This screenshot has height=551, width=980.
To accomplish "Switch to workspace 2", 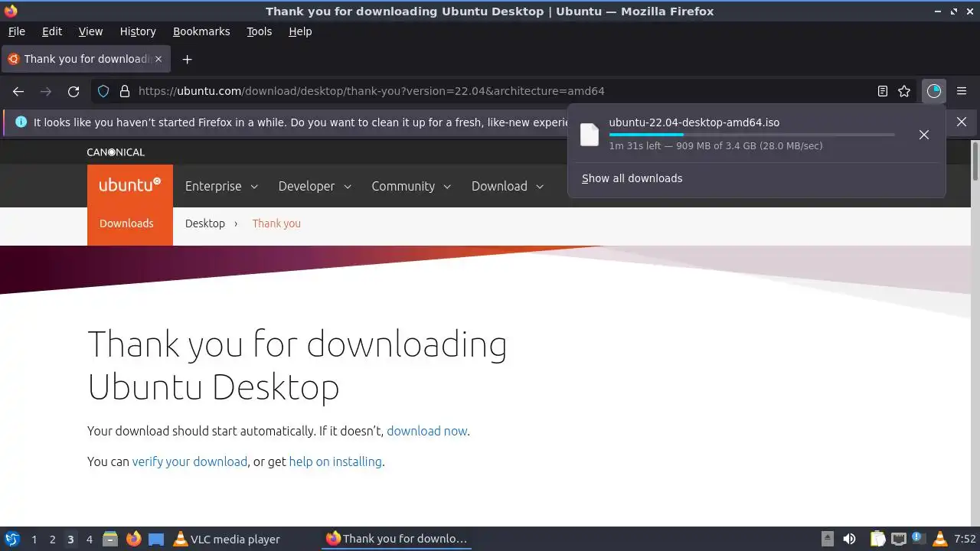I will (x=52, y=539).
